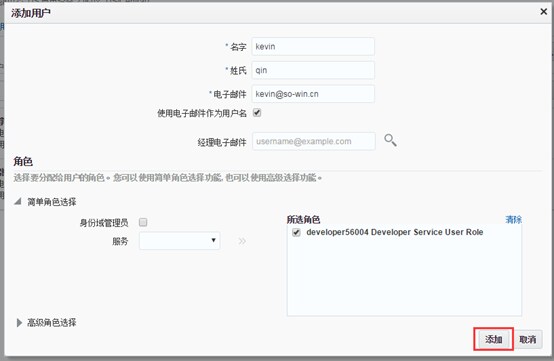Click the 电子邮件 field with kevin@so-win.cn

click(313, 94)
